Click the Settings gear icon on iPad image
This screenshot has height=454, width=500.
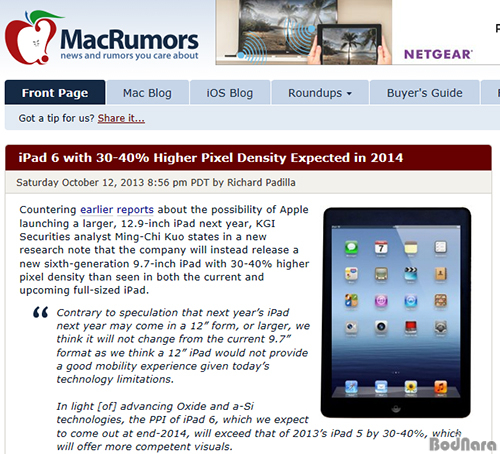click(x=440, y=327)
